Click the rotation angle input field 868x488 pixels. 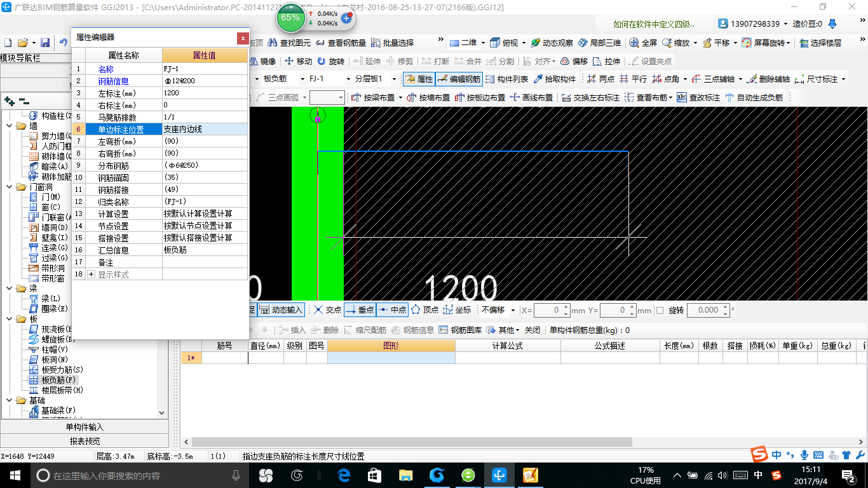[x=708, y=310]
